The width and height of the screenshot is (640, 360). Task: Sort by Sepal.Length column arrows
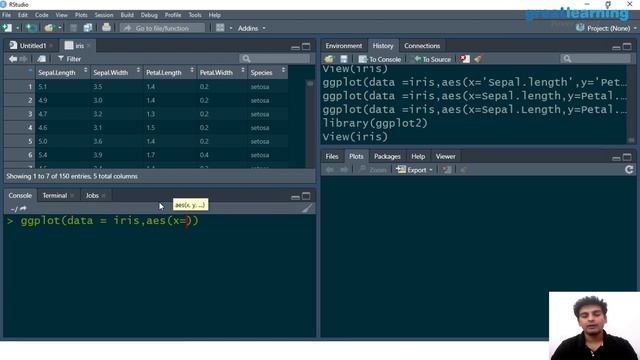(x=86, y=70)
